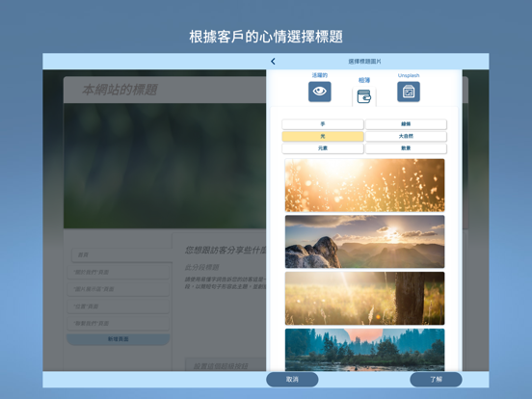The image size is (532, 399).
Task: Click the blurred green header image behind dialog
Action: (165, 166)
